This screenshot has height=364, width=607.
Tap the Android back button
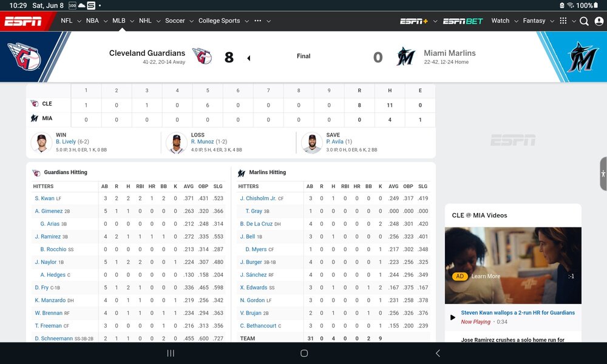[438, 353]
